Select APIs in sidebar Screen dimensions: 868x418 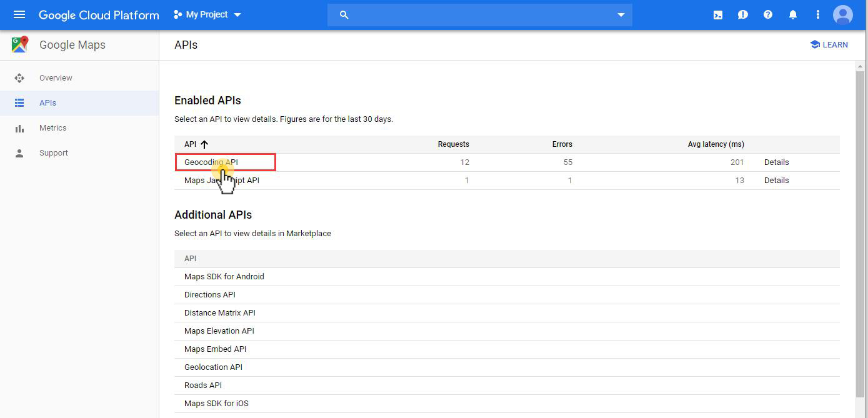(47, 103)
